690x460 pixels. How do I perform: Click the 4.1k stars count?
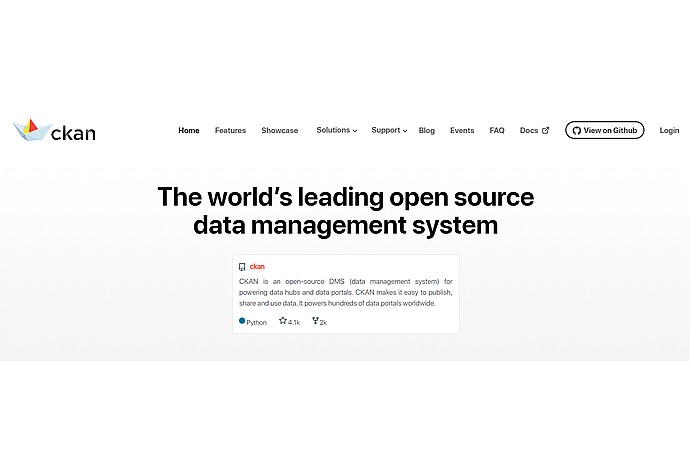coord(294,322)
